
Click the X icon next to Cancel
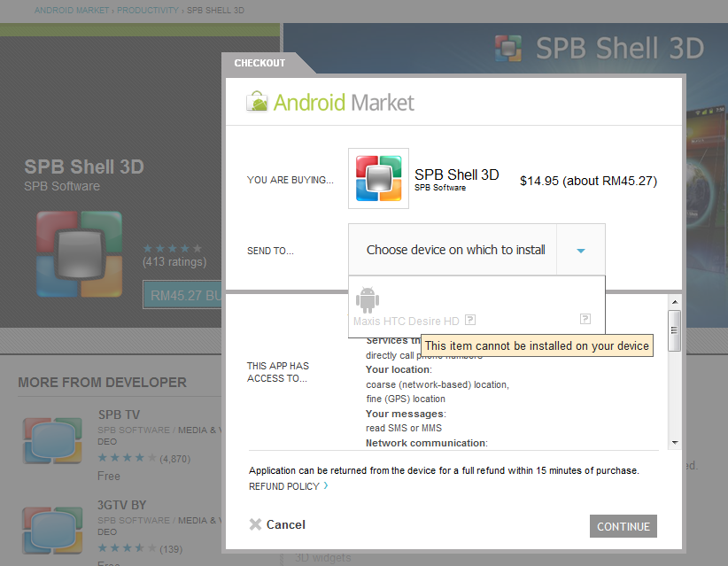click(x=255, y=524)
